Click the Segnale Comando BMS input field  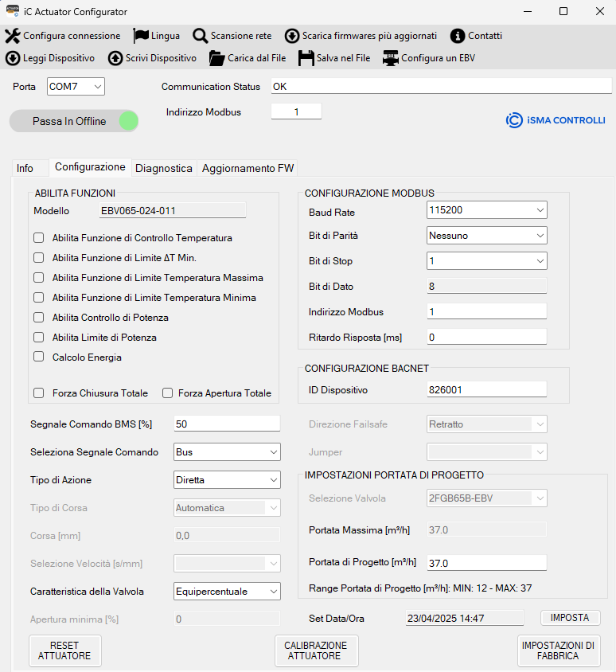click(x=227, y=424)
